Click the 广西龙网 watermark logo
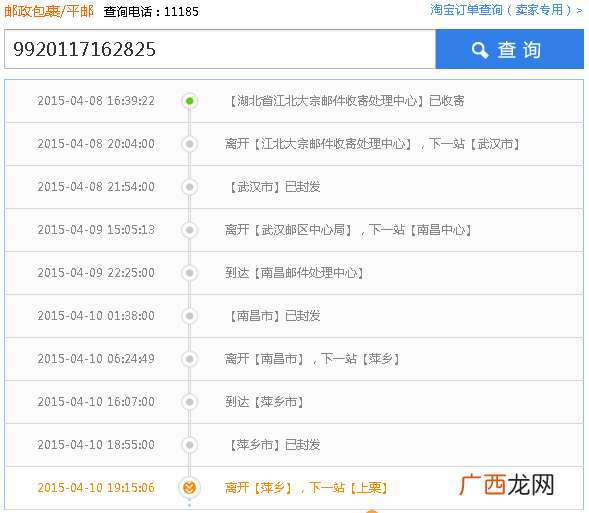589x513 pixels. 507,484
